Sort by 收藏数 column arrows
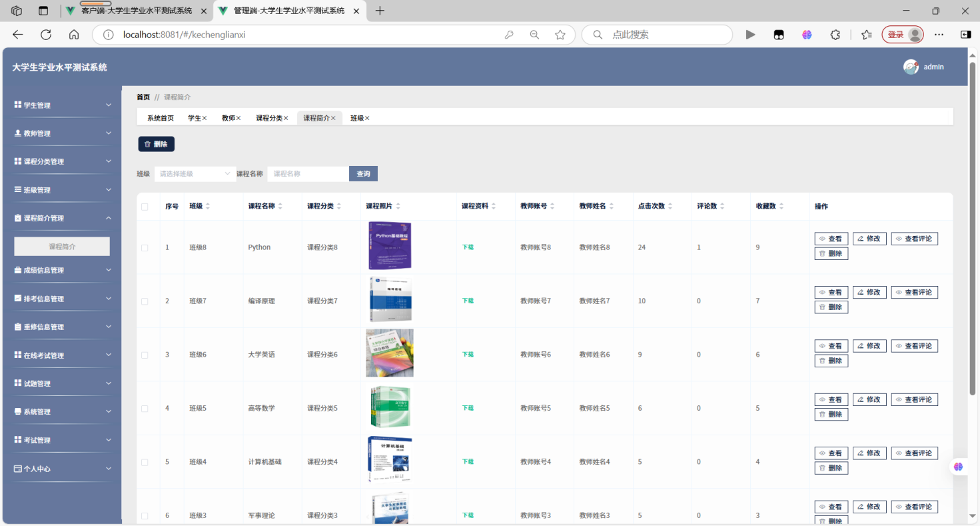Image resolution: width=980 pixels, height=526 pixels. tap(781, 207)
